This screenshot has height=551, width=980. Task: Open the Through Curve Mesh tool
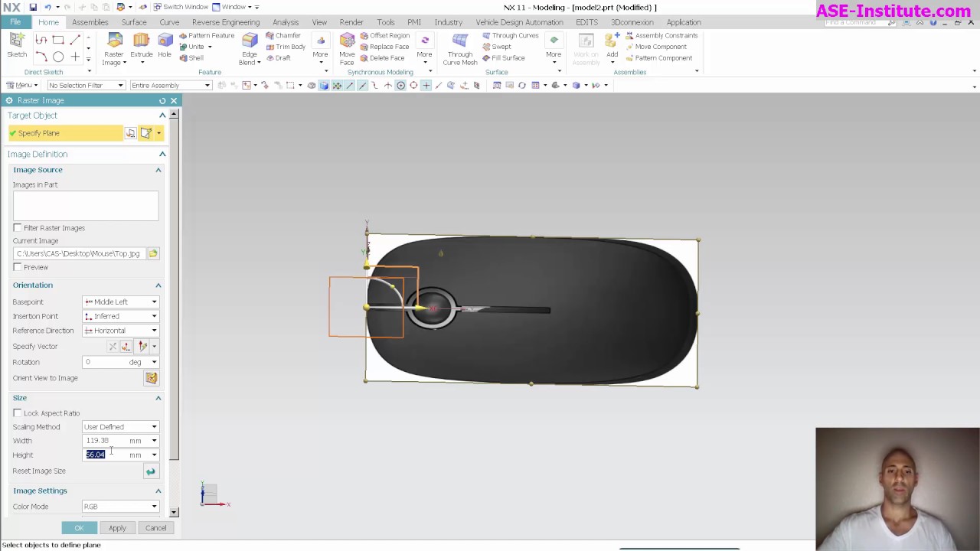click(459, 49)
